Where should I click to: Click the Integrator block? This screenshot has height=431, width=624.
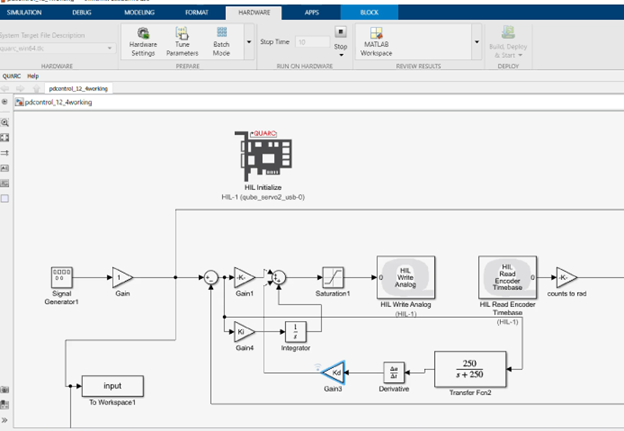click(297, 330)
